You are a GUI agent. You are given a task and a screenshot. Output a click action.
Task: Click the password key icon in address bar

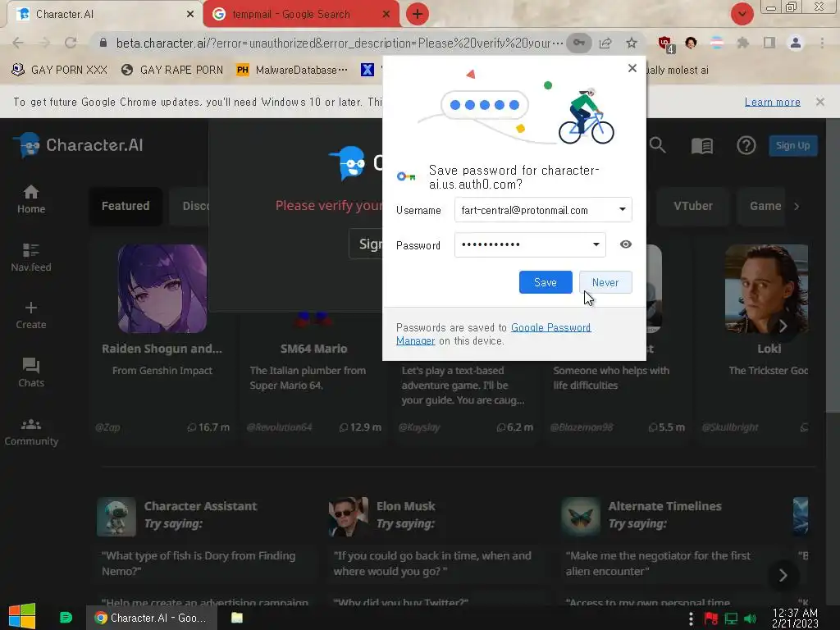click(x=579, y=43)
